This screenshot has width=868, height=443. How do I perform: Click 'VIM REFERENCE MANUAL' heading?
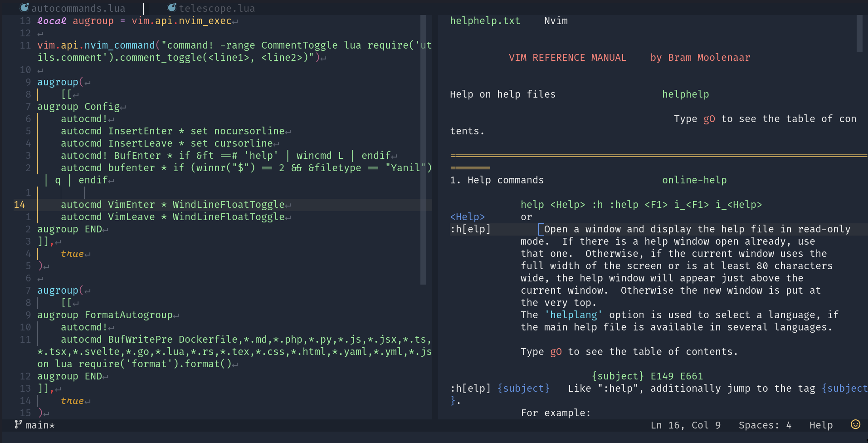tap(567, 58)
